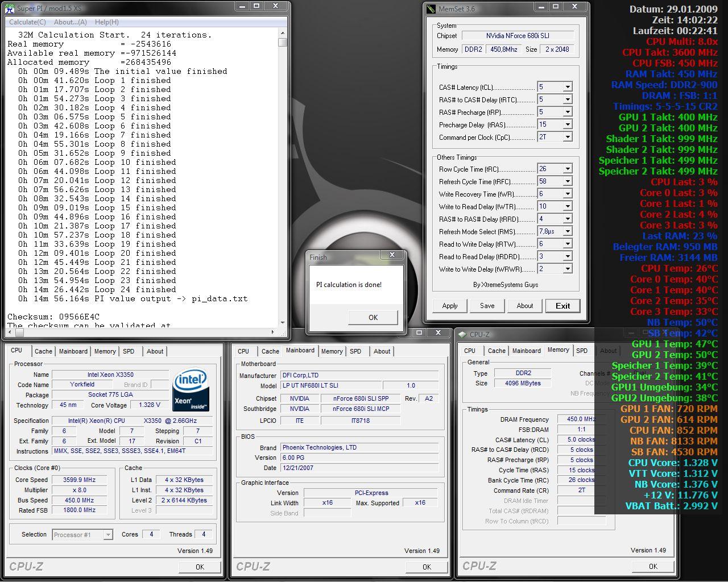This screenshot has height=582, width=728.
Task: Expand Refresh Mode Select (RMS) dropdown
Action: [567, 231]
